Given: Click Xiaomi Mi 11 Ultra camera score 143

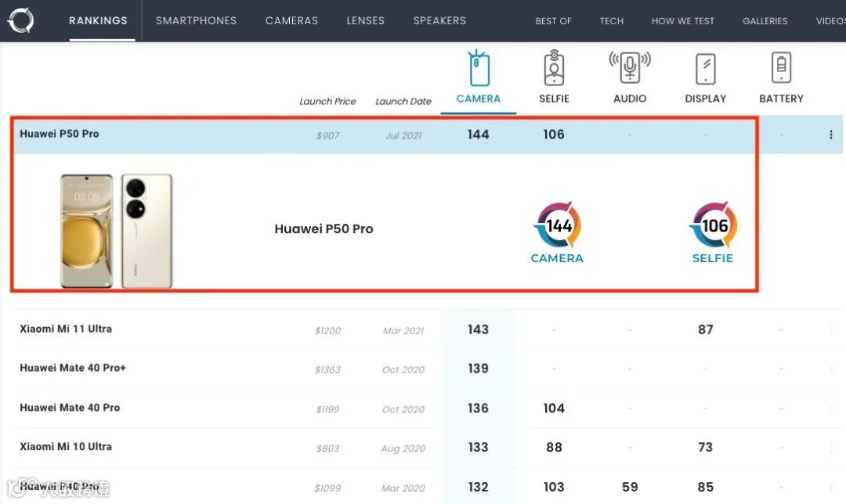Looking at the screenshot, I should [478, 329].
